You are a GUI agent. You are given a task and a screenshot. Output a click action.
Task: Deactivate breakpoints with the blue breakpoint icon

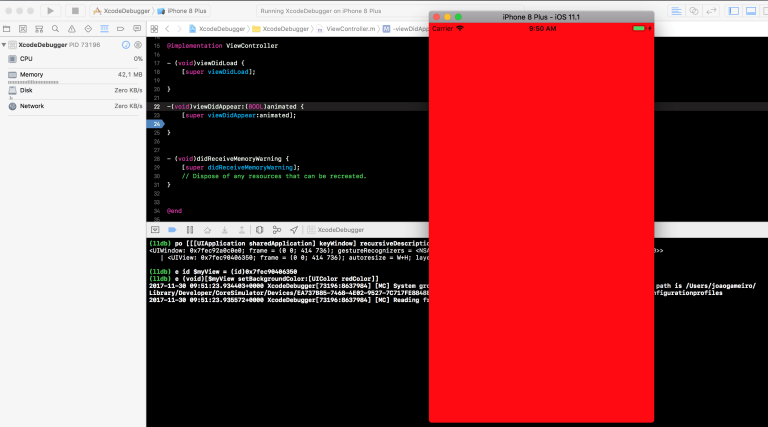tap(172, 230)
